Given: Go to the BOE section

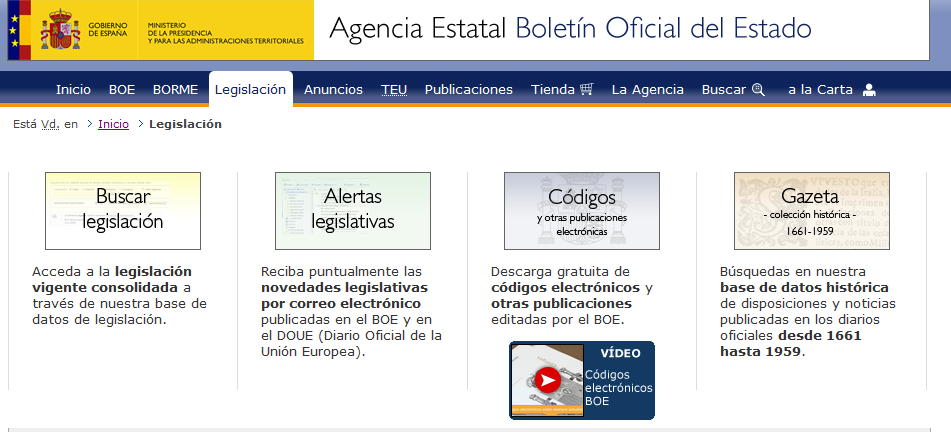Looking at the screenshot, I should point(122,90).
